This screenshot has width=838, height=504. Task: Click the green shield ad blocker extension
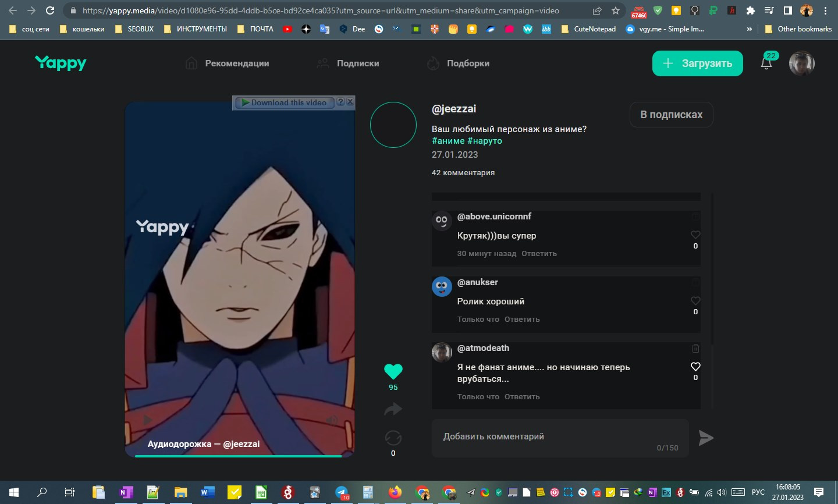(658, 10)
